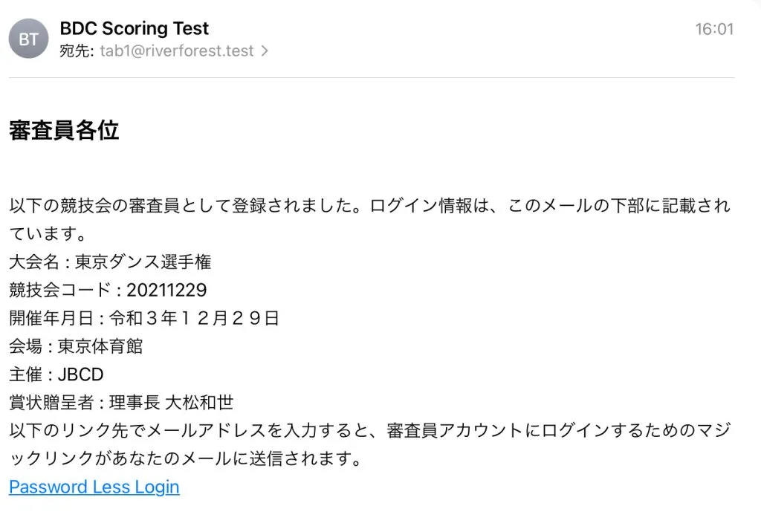Viewport: 761px width, 532px height.
Task: Click the 審査員各位 heading
Action: click(x=64, y=131)
